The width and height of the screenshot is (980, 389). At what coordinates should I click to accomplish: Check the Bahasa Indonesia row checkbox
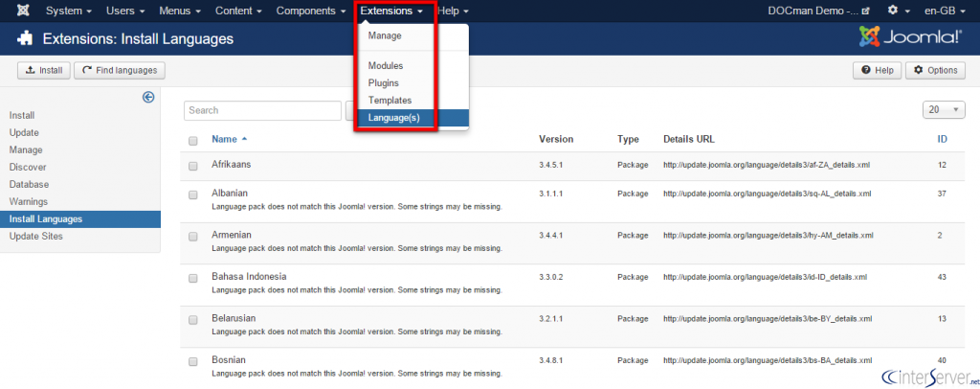click(193, 278)
